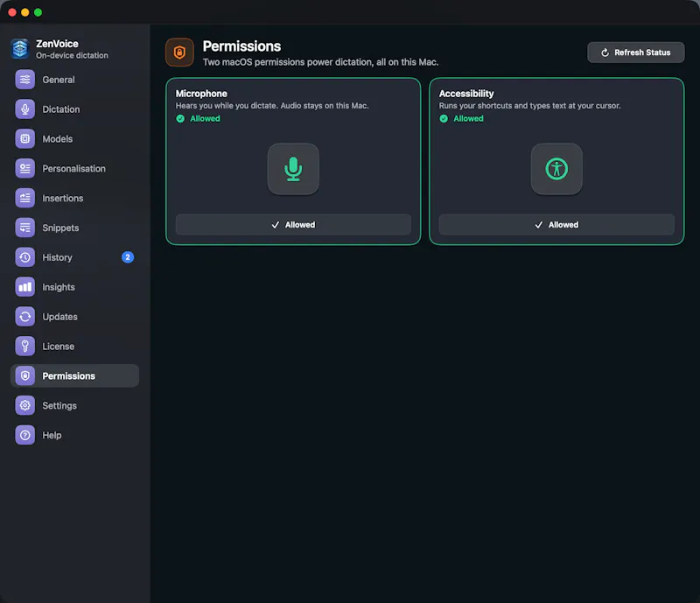This screenshot has width=700, height=603.
Task: Click the ZenVoice app logo
Action: (x=20, y=49)
